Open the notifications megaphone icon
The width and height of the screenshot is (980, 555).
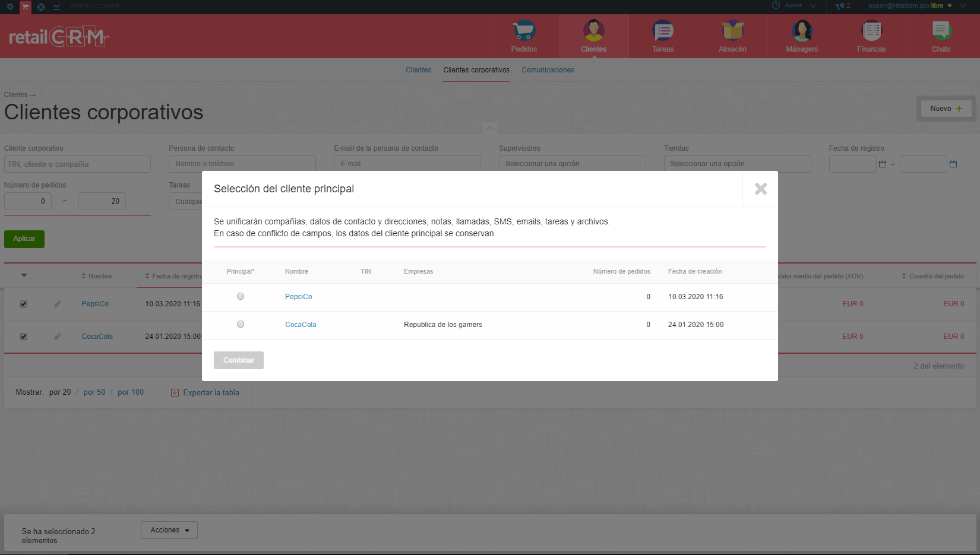[839, 6]
